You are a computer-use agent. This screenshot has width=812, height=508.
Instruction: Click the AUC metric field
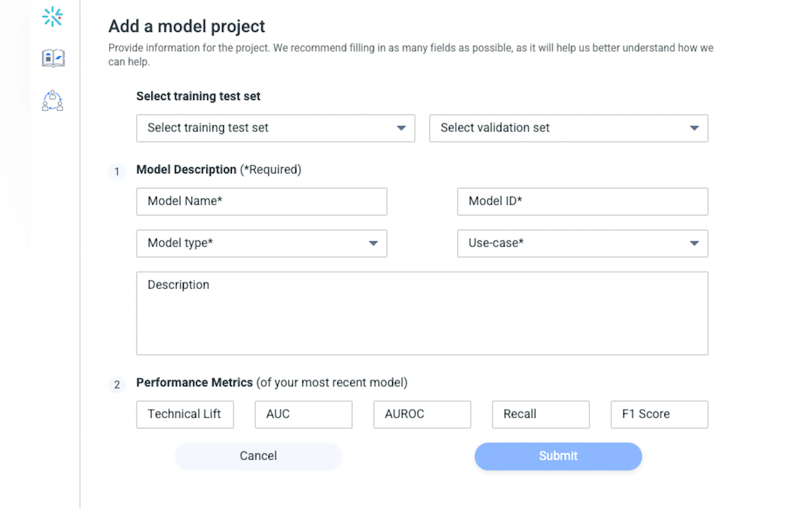[x=303, y=414]
